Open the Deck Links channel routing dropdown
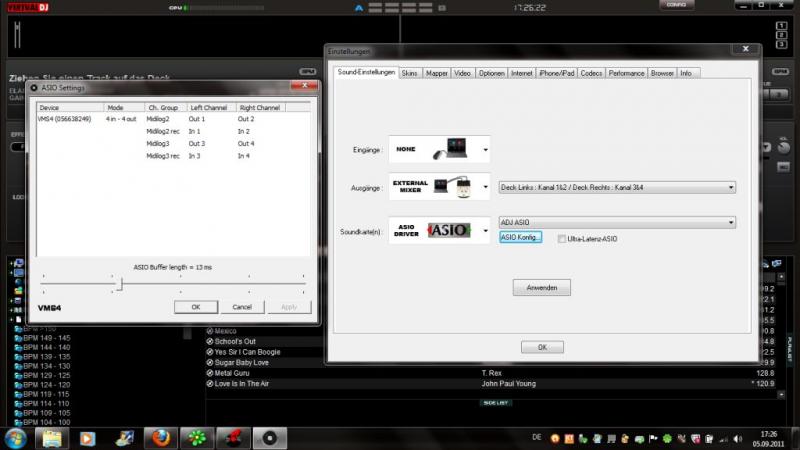Image resolution: width=800 pixels, height=450 pixels. coord(731,187)
